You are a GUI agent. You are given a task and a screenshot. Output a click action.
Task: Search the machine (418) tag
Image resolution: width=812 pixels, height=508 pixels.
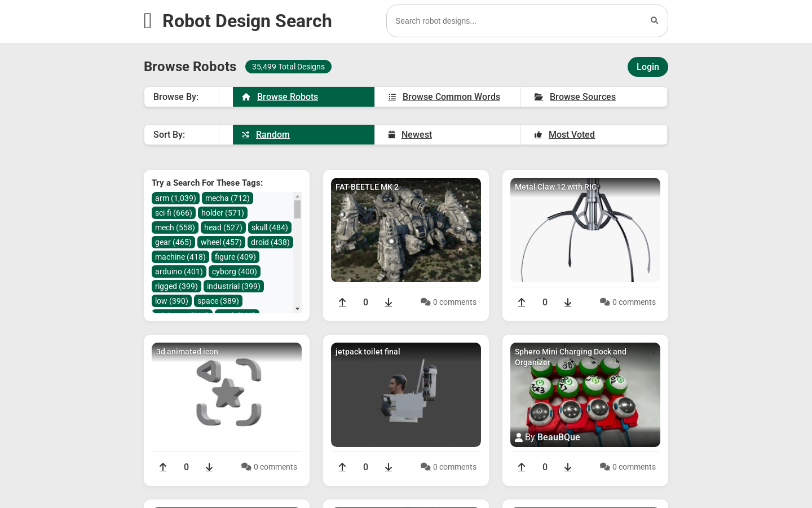(x=180, y=257)
